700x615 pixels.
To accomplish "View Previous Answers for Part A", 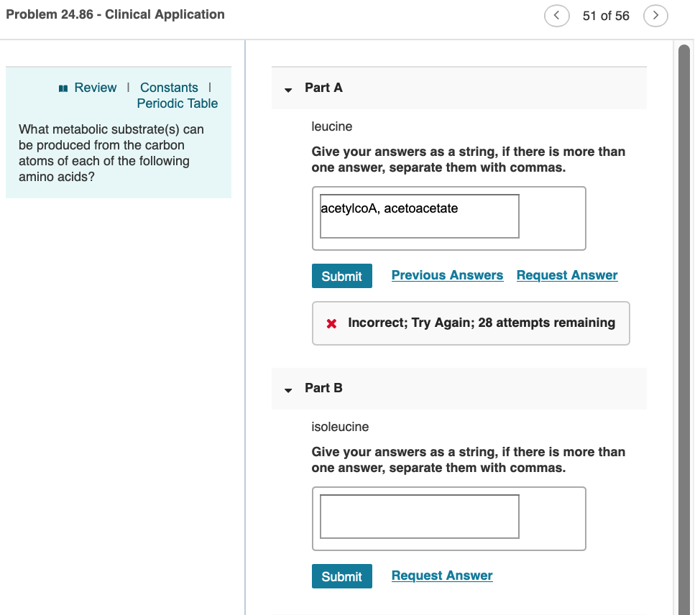I will (447, 274).
